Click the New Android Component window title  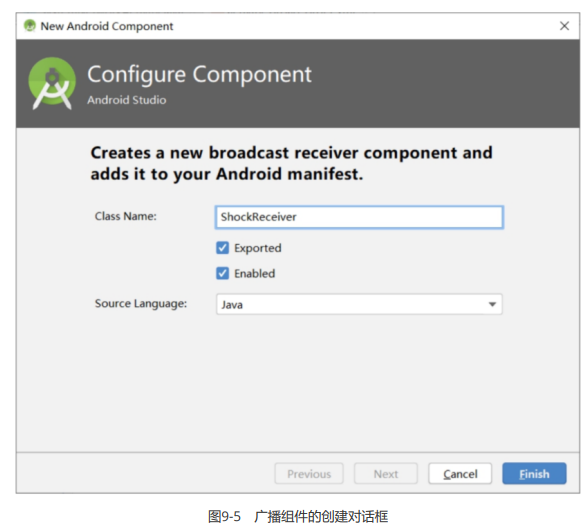pyautogui.click(x=107, y=26)
